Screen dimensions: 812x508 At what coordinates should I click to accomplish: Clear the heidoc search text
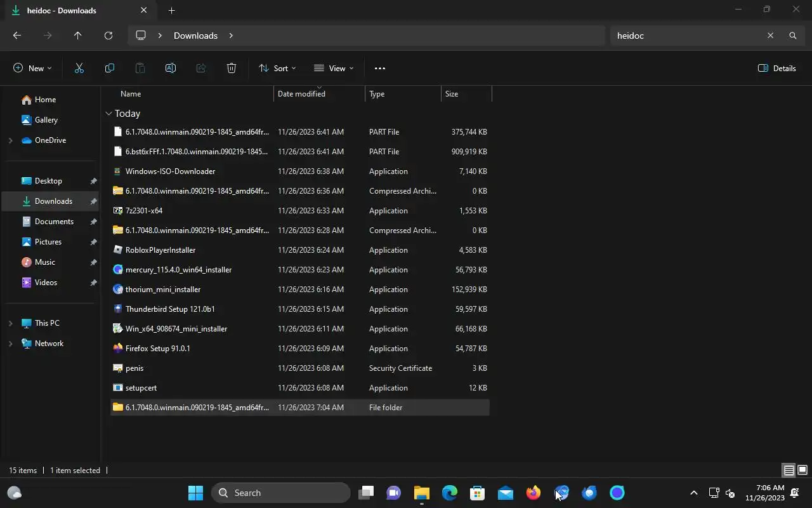pos(770,36)
